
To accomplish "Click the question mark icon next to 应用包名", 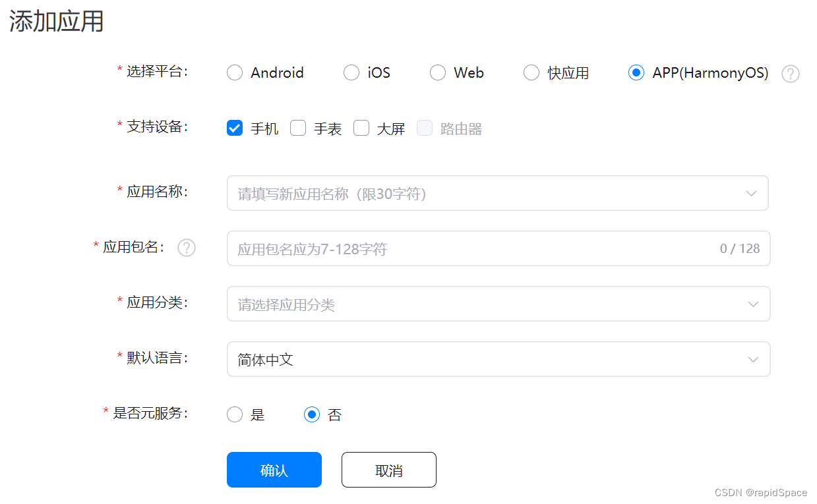I will (187, 248).
